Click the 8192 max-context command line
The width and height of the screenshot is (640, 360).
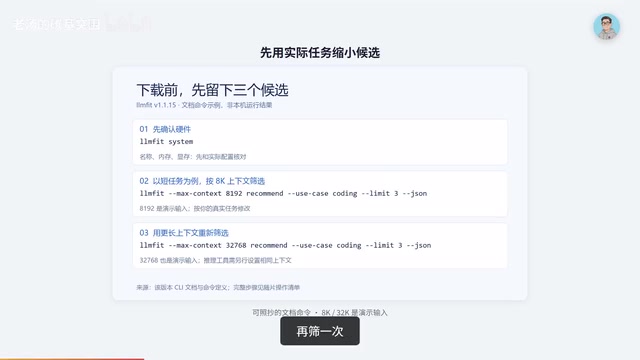point(283,193)
